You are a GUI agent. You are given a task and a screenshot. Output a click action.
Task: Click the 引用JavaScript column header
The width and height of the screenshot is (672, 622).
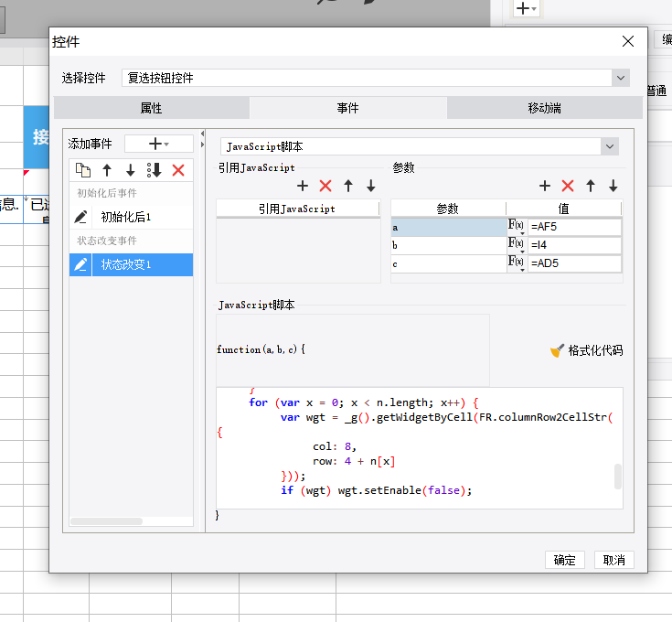pos(297,209)
